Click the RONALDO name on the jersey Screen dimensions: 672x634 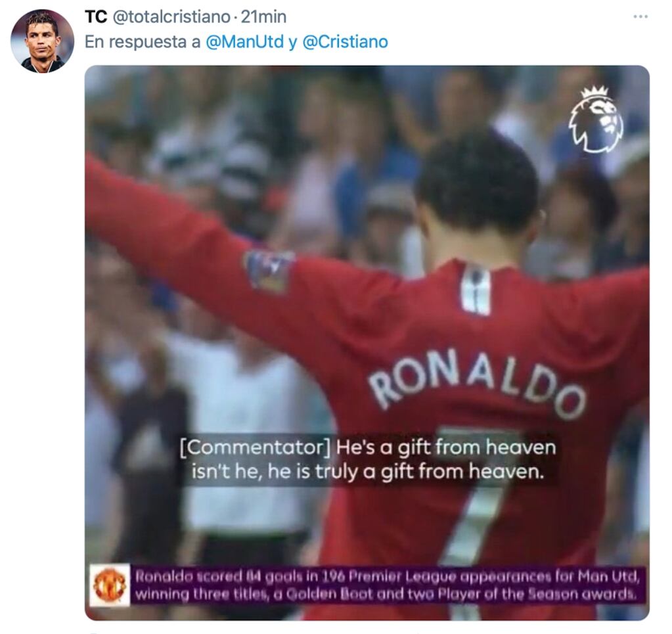(476, 384)
